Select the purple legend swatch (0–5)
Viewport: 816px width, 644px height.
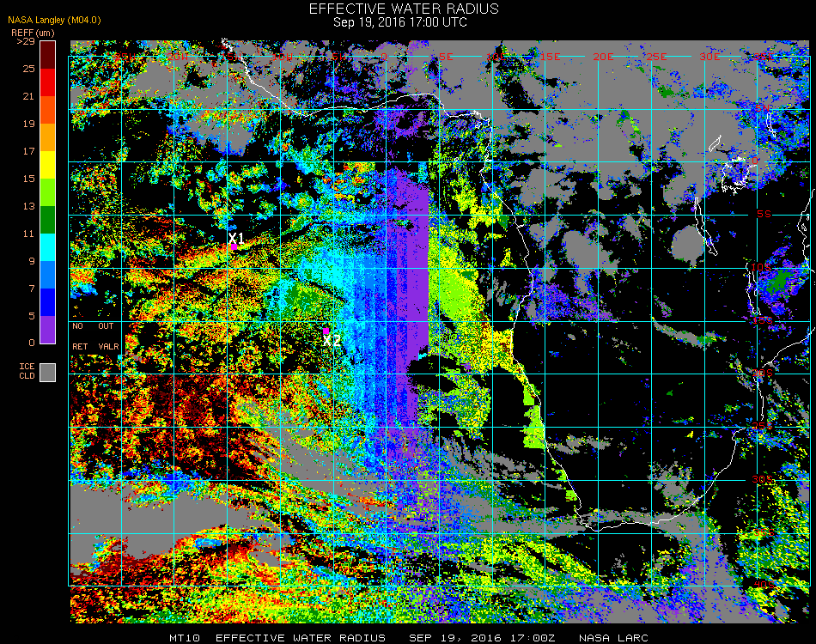[48, 330]
